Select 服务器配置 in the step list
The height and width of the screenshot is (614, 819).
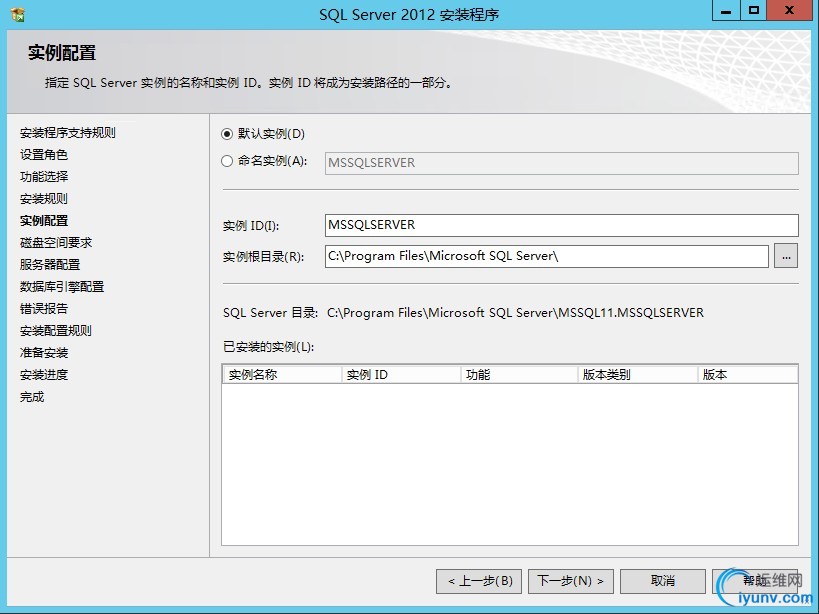pos(50,264)
